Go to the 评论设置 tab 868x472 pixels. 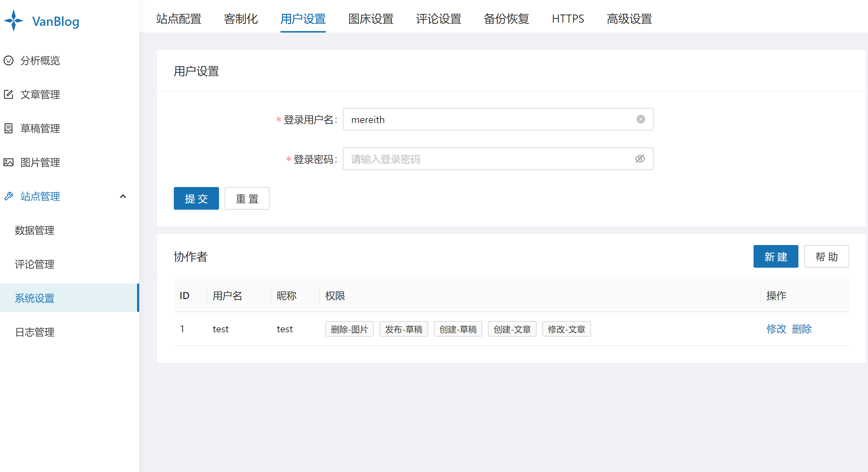point(439,19)
